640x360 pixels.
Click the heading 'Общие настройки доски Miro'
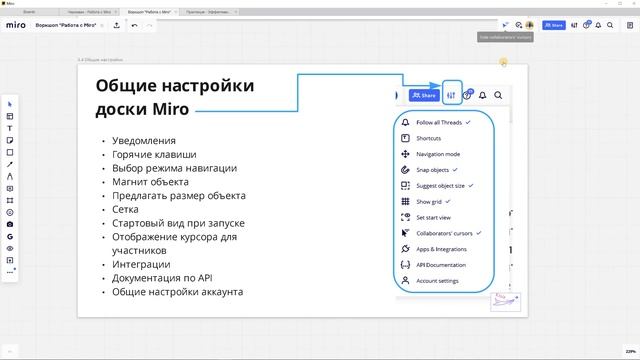[175, 97]
